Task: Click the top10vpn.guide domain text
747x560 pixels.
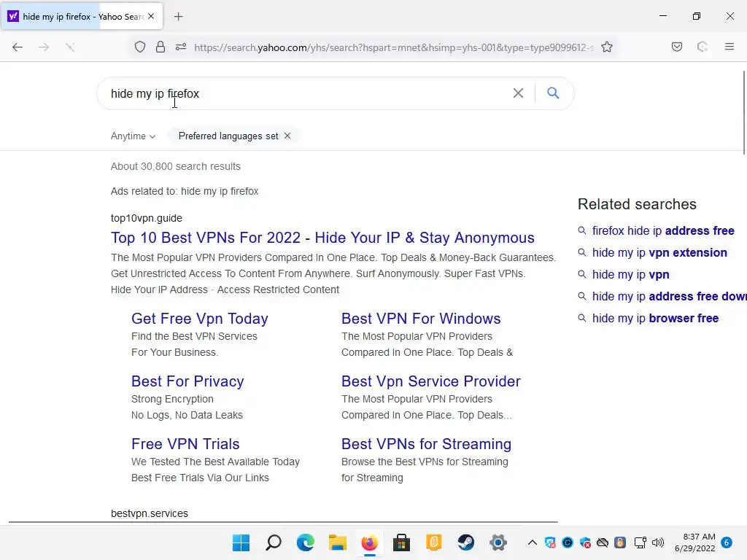Action: [146, 218]
